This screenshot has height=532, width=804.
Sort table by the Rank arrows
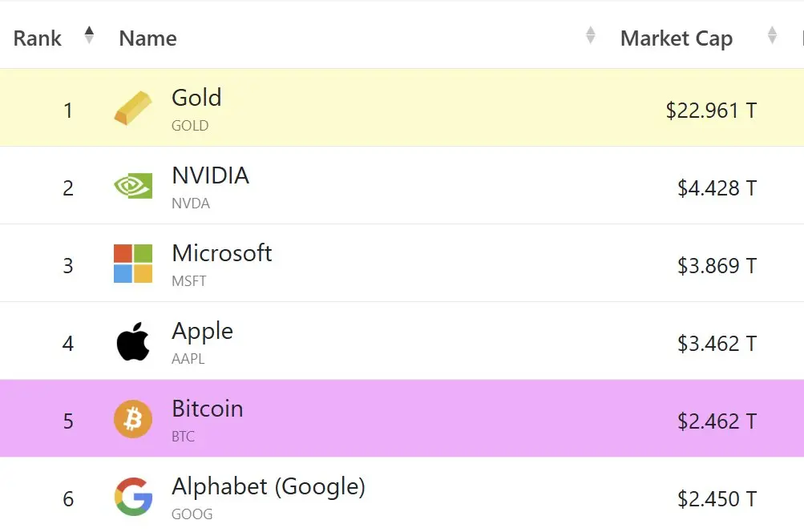[x=89, y=35]
